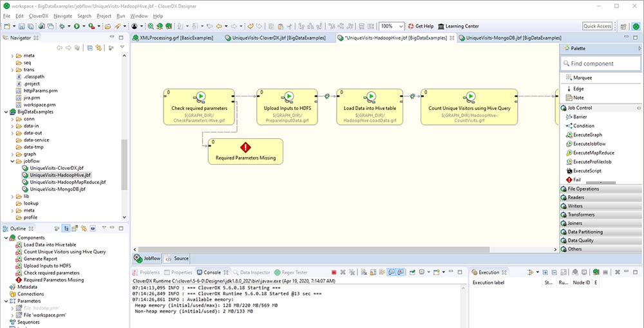Expand the File Operations palette drawer
Screen dimensions: 644x328
tap(601, 189)
